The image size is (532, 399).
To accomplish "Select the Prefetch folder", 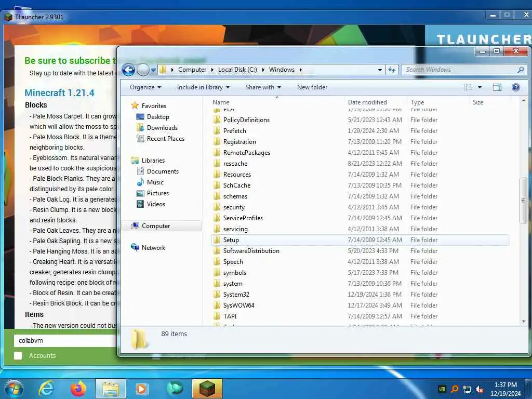I will pos(234,130).
